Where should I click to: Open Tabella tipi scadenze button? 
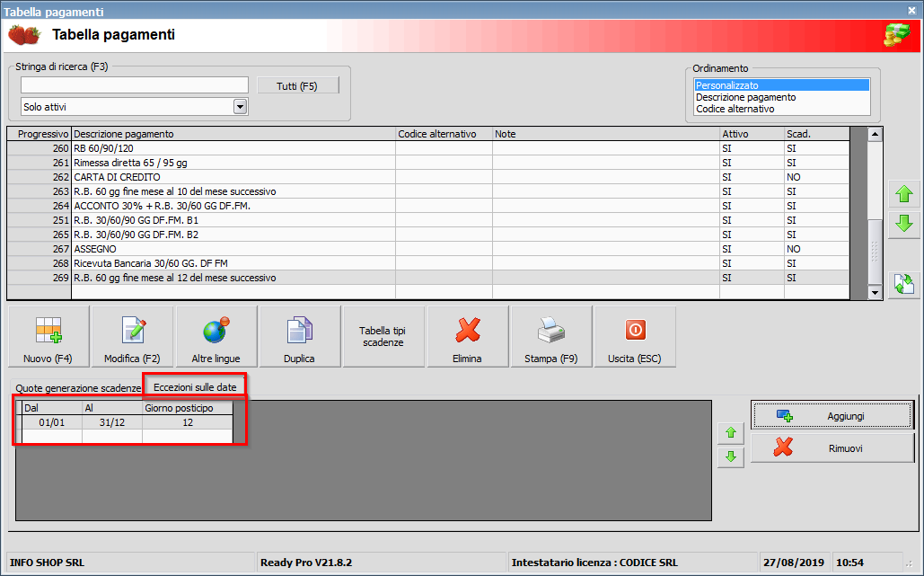pyautogui.click(x=383, y=337)
